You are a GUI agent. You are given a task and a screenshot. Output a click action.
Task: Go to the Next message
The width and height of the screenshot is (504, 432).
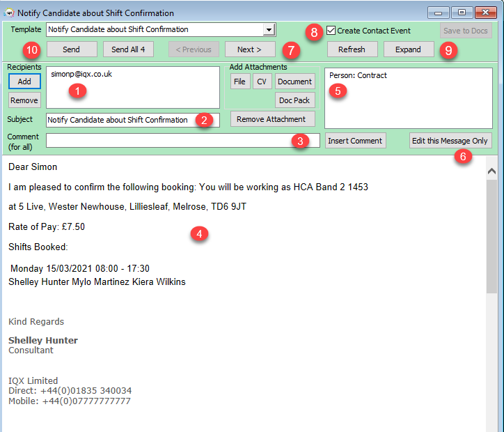pyautogui.click(x=250, y=49)
